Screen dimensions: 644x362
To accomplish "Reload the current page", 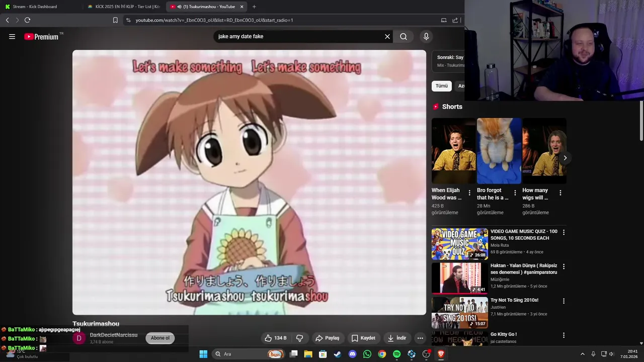I will tap(27, 20).
